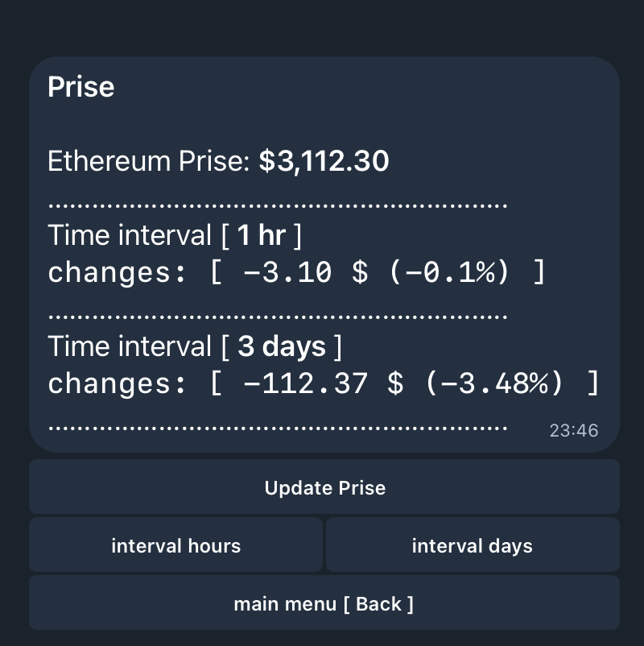Click the $3,112.30 Ethereum price value
This screenshot has width=644, height=646.
(324, 161)
